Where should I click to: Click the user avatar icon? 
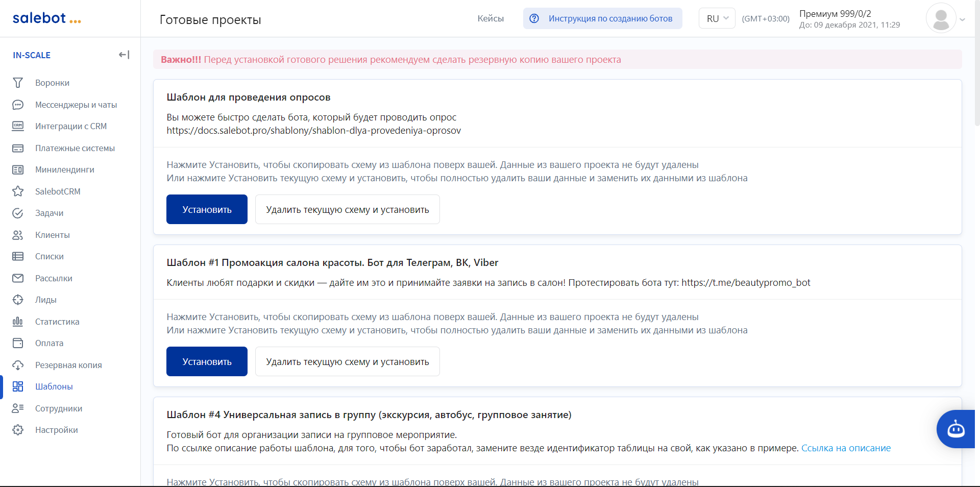point(941,18)
